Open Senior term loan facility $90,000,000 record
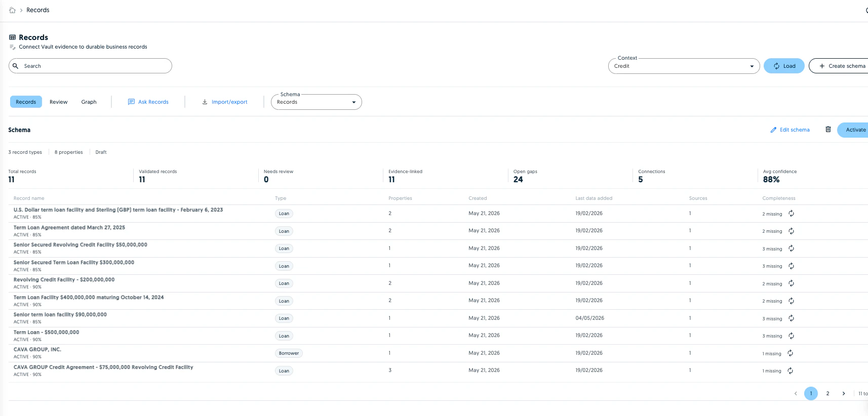This screenshot has height=416, width=868. [x=60, y=314]
